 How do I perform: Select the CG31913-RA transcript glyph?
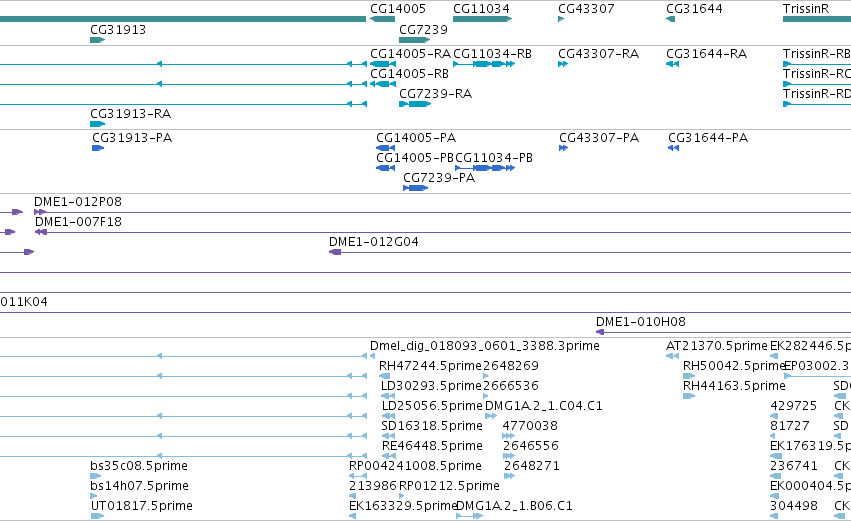98,124
